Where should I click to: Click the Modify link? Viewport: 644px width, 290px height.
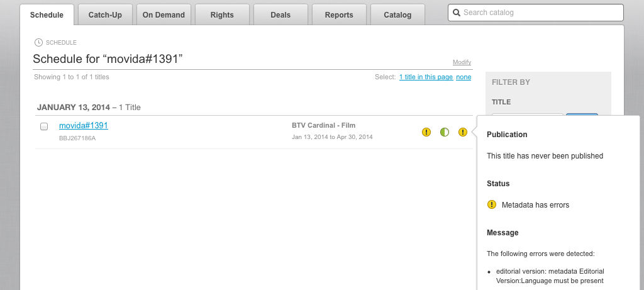click(462, 62)
